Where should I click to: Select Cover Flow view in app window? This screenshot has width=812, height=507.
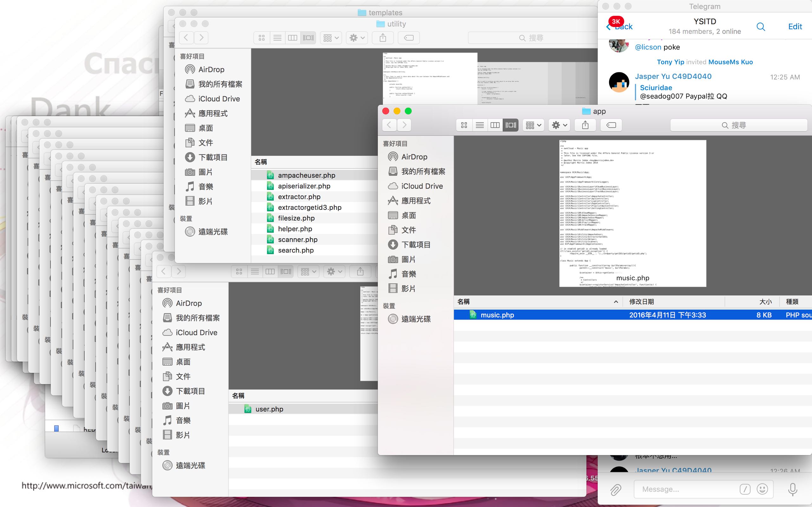(511, 125)
